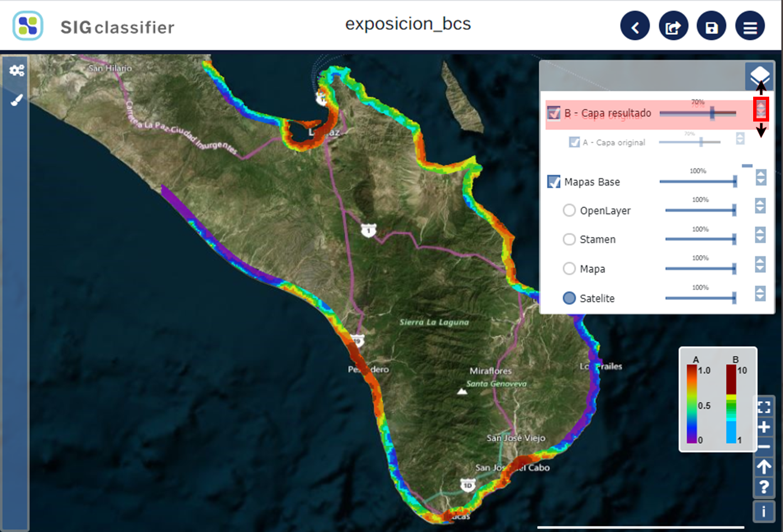Click the Satelite opacity slider

pyautogui.click(x=701, y=298)
